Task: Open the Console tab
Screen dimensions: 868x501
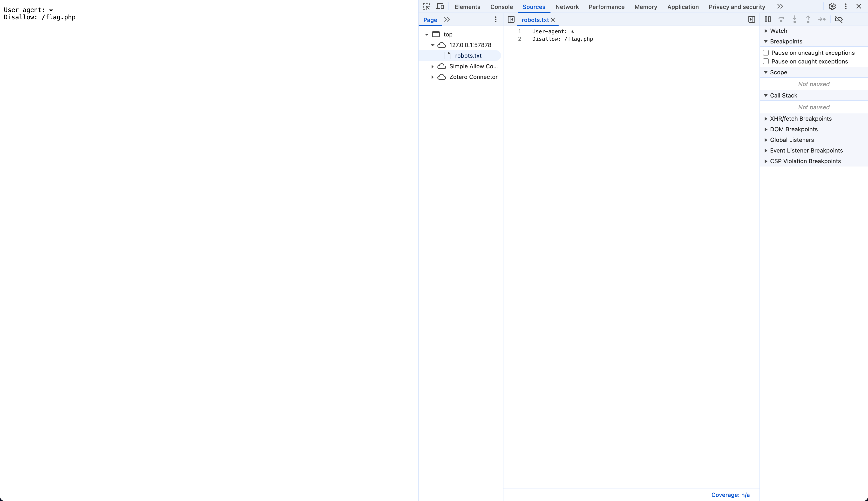Action: pyautogui.click(x=501, y=7)
